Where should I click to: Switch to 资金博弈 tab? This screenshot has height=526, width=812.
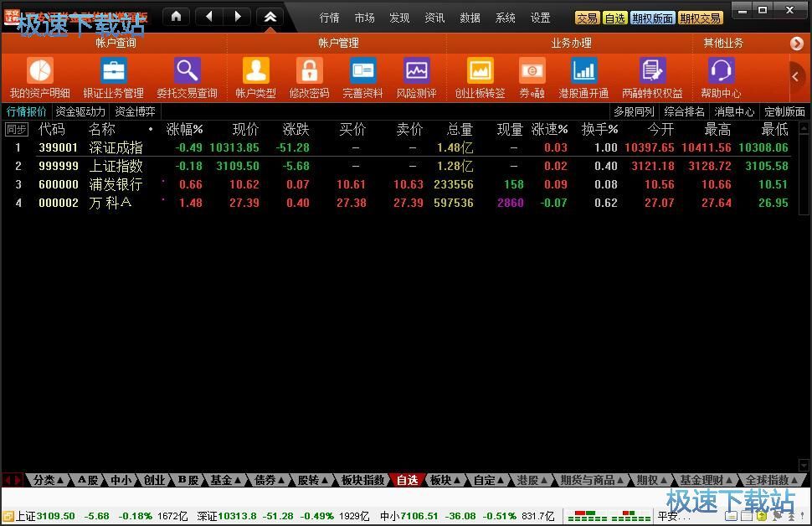(135, 111)
